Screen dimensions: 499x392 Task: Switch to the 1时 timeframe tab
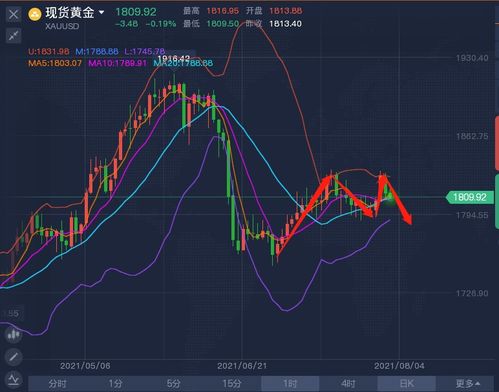point(290,384)
